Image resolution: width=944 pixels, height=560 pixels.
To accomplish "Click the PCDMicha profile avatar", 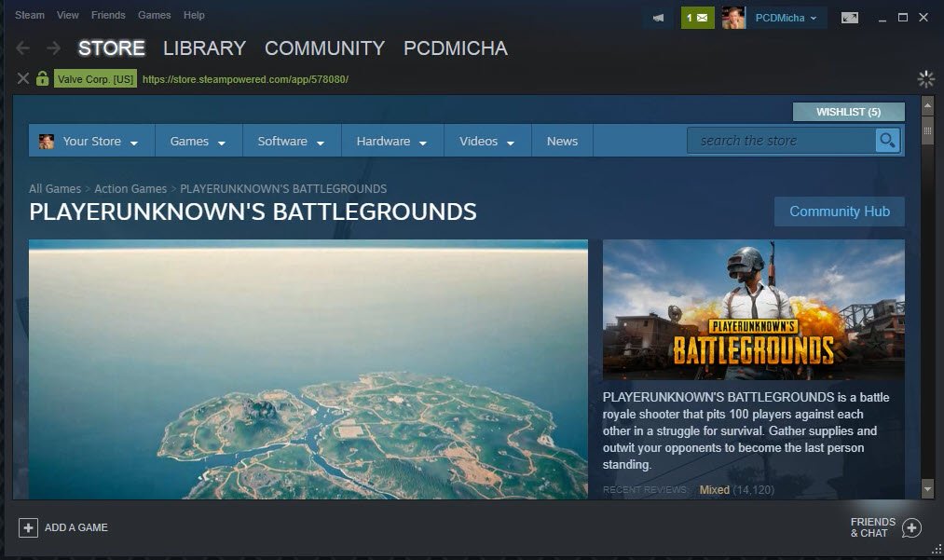I will (x=733, y=18).
